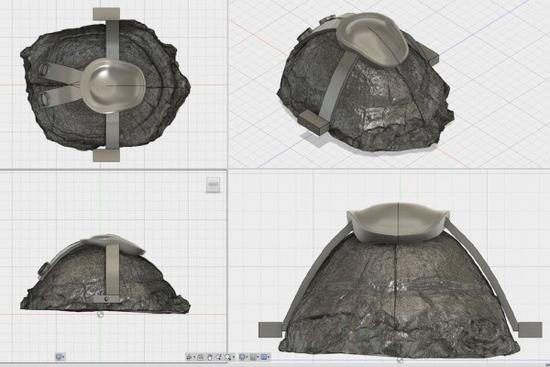Select the upper strap end block in the top view
550x367 pixels.
point(106,14)
